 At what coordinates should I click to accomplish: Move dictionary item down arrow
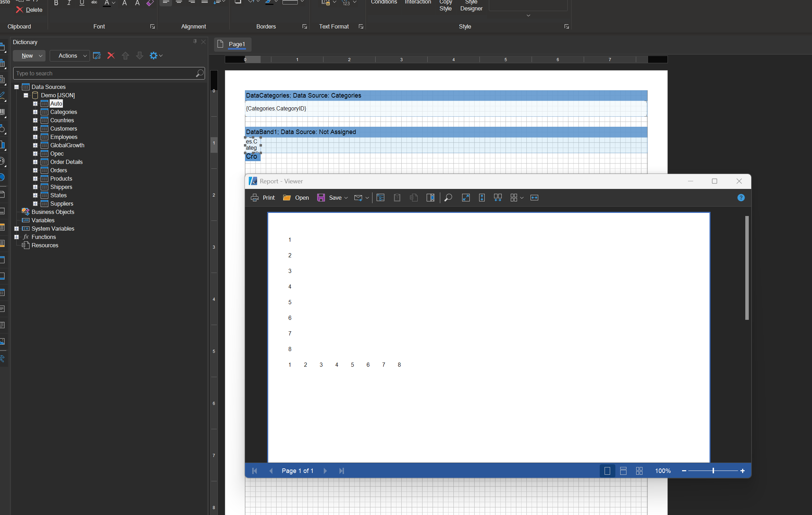point(140,56)
